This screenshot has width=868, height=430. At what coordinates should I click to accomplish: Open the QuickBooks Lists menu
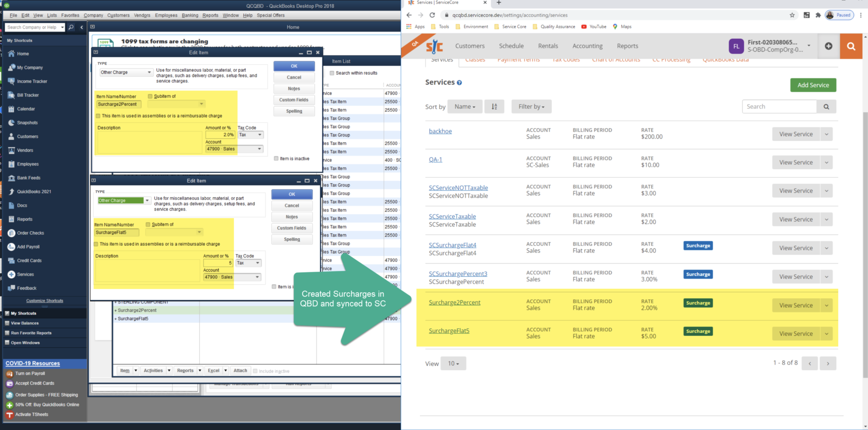point(52,15)
